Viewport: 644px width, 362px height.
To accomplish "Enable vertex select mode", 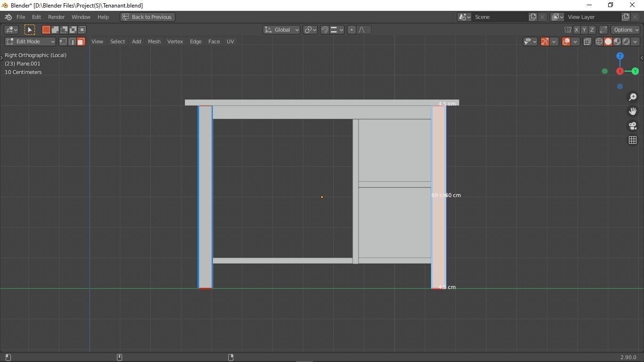I will tap(63, 41).
